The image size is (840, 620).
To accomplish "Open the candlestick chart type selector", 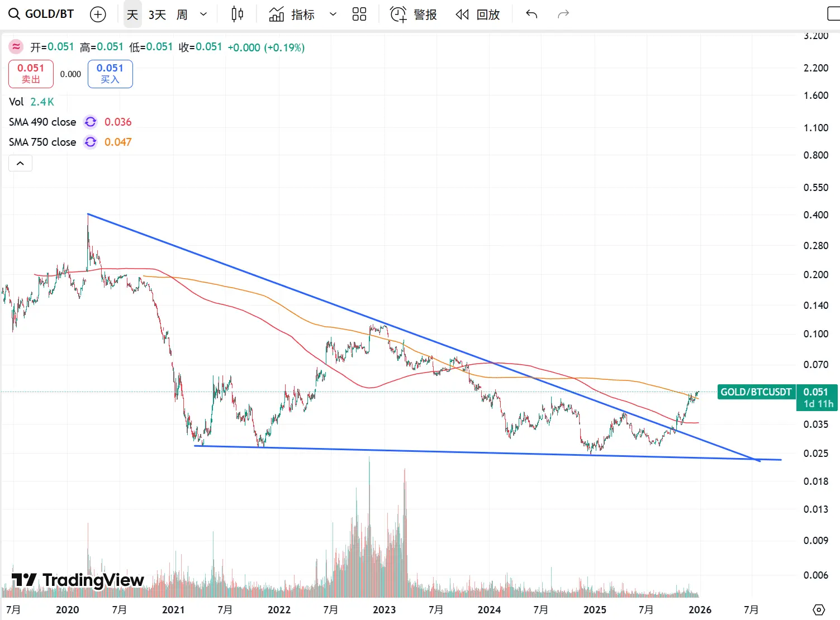I will [x=238, y=15].
